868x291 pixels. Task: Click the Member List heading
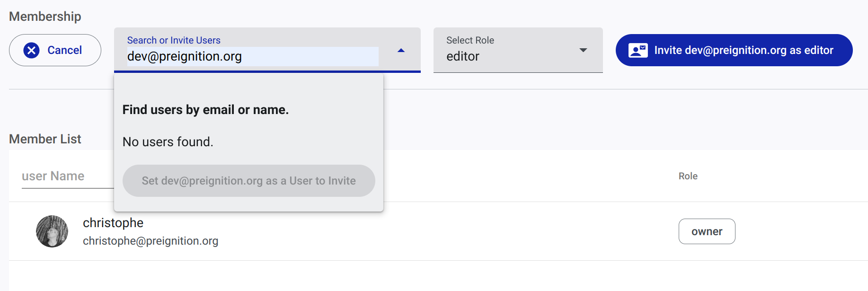pos(45,139)
